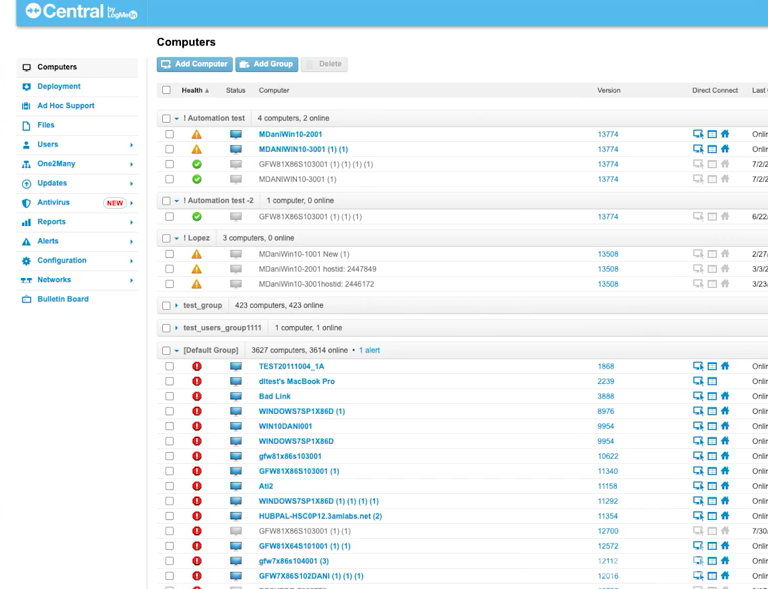Expand the Users submenu arrow

coord(131,145)
